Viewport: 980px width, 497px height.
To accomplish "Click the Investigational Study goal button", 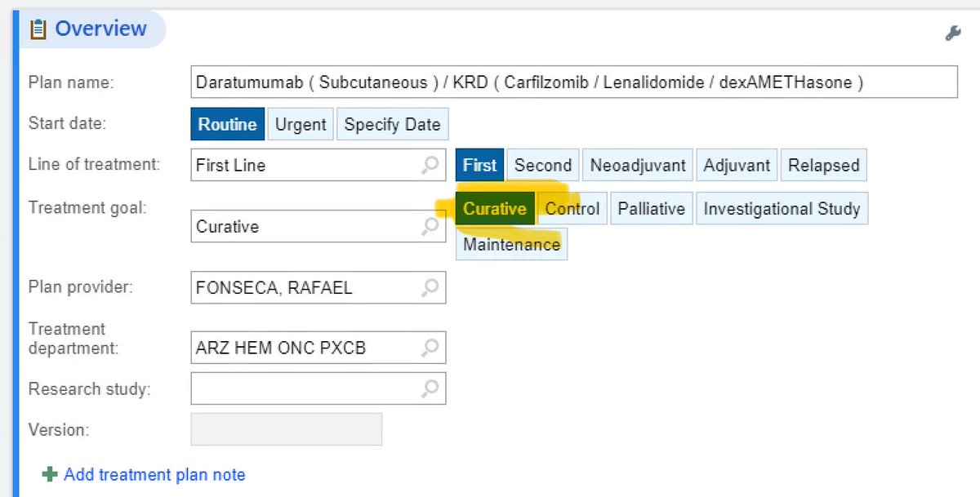I will click(x=782, y=209).
